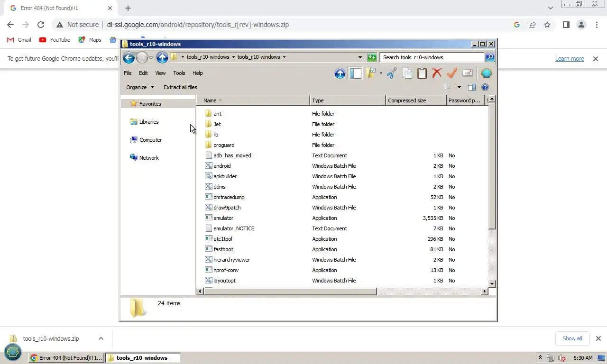The height and width of the screenshot is (364, 607).
Task: Select the adb_has_moved text document
Action: [228, 155]
